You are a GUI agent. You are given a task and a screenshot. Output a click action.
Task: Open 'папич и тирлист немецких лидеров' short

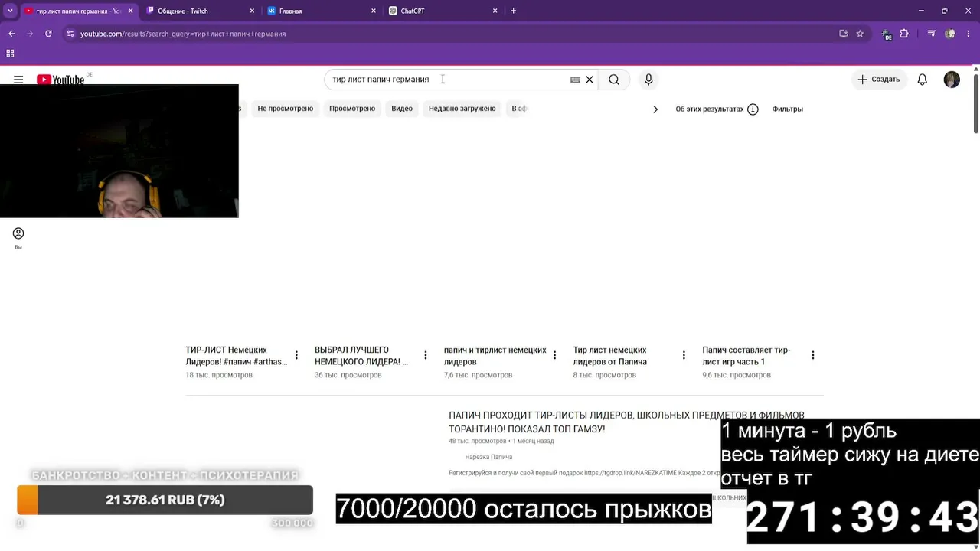495,356
